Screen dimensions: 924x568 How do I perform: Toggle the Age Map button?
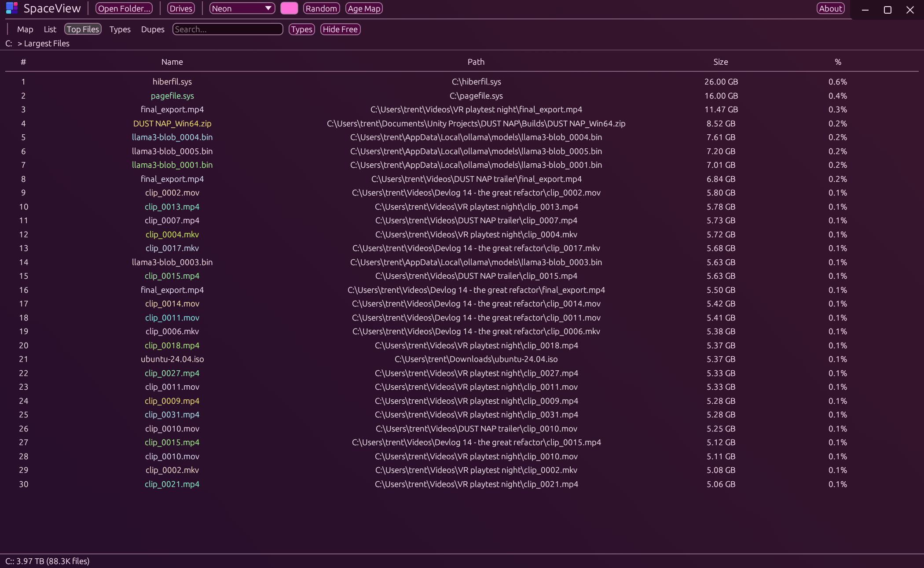coord(364,8)
